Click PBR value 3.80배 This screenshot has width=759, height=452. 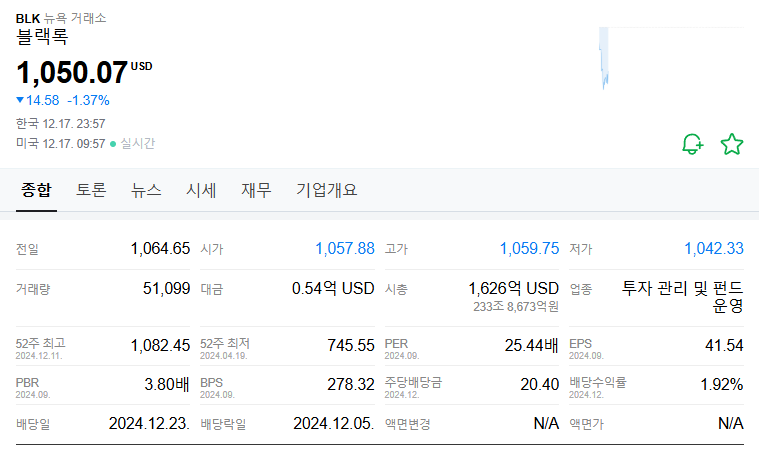(x=167, y=385)
